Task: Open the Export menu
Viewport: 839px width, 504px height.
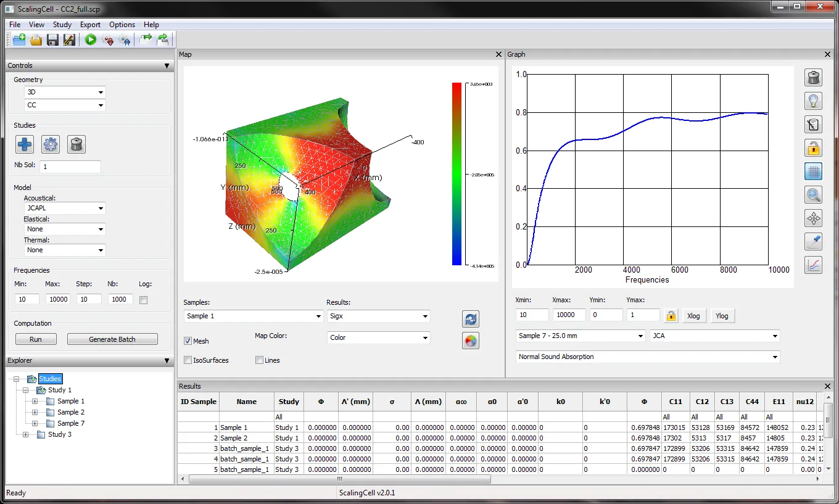Action: (90, 25)
